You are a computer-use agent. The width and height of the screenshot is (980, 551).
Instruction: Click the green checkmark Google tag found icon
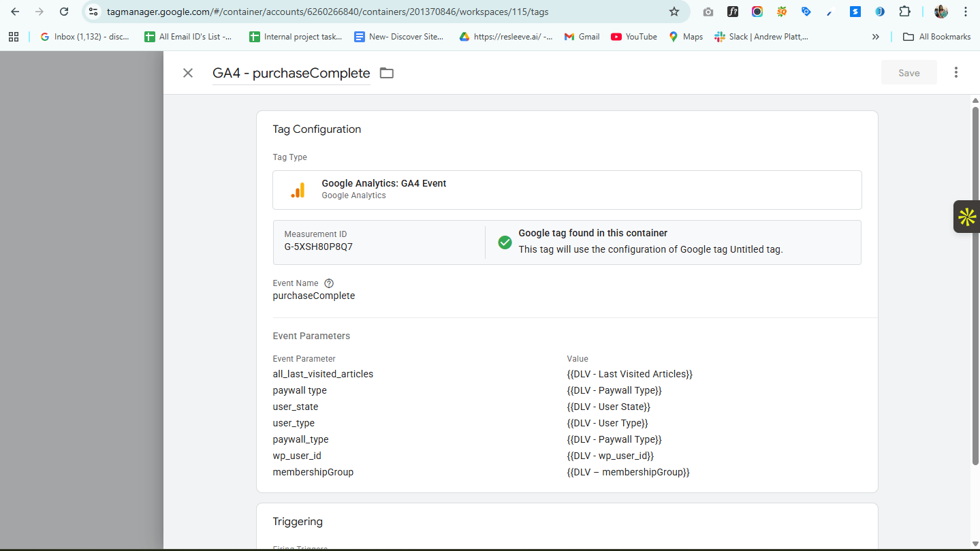click(505, 242)
